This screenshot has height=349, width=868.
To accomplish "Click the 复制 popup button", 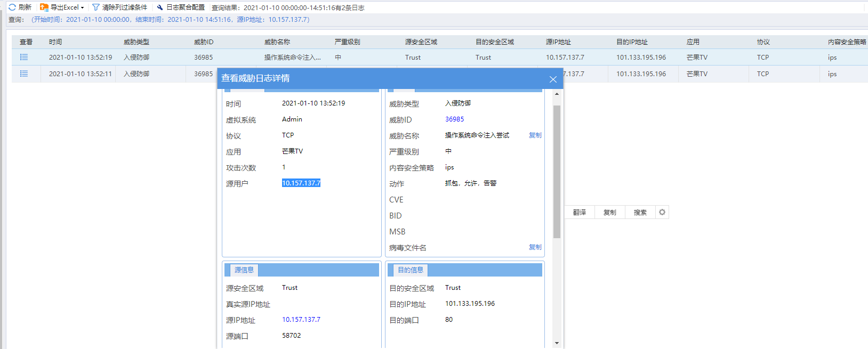I will pyautogui.click(x=610, y=212).
